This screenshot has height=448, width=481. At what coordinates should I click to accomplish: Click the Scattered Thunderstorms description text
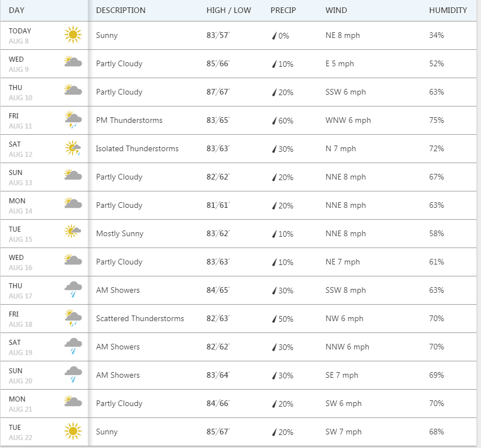(x=140, y=318)
